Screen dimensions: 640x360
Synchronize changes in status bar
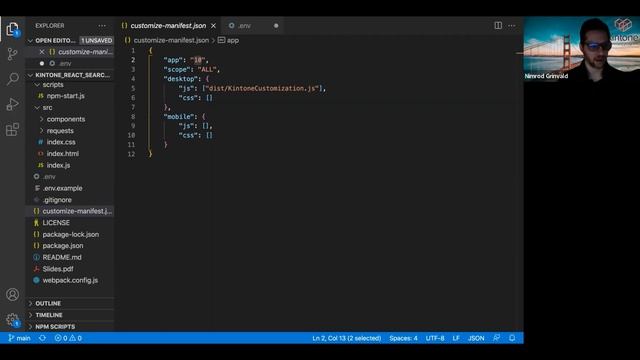(42, 338)
